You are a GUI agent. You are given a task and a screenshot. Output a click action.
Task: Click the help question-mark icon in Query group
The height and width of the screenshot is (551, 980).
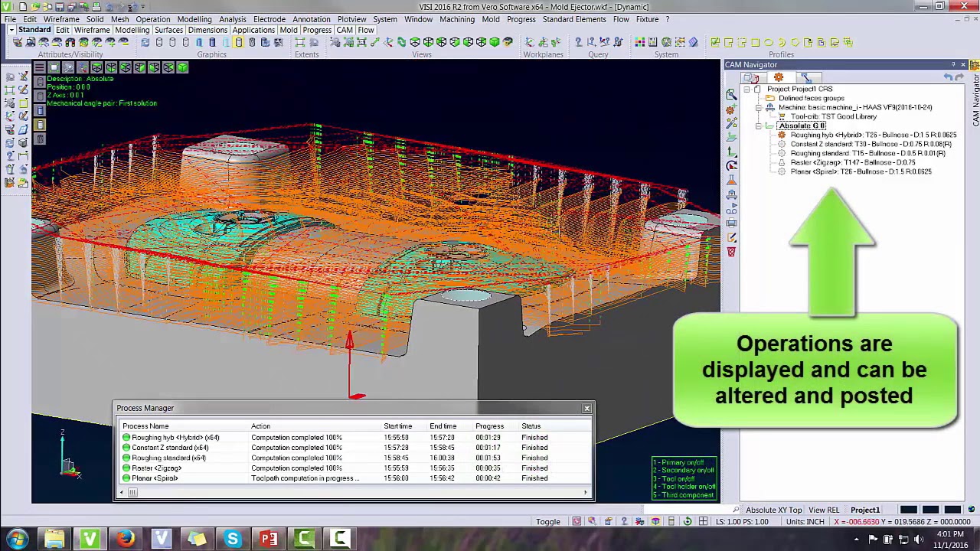point(579,42)
